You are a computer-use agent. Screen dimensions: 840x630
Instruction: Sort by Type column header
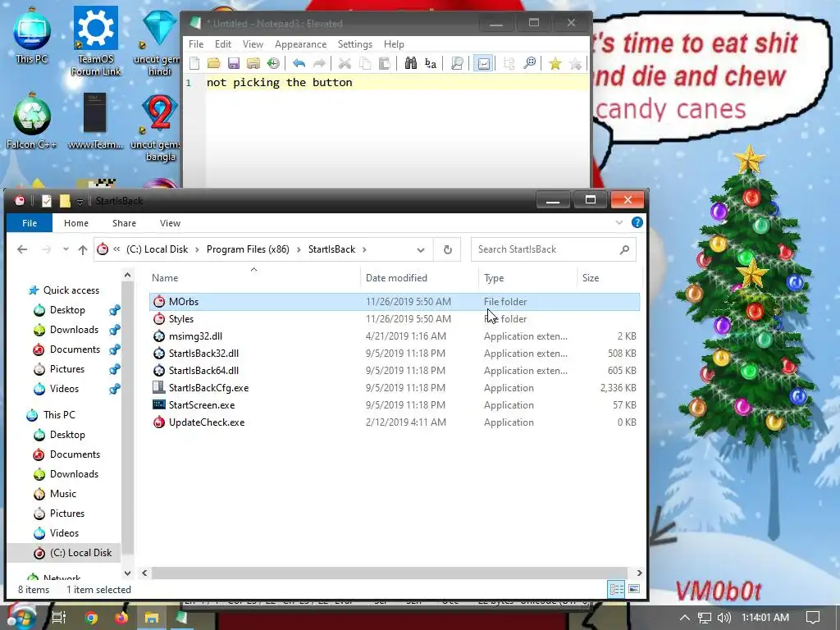click(x=493, y=277)
